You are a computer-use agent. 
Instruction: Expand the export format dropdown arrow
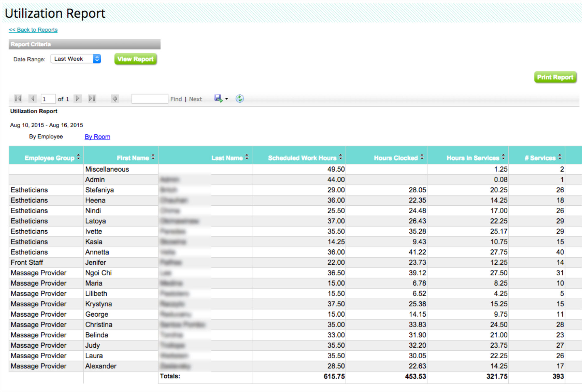point(227,99)
